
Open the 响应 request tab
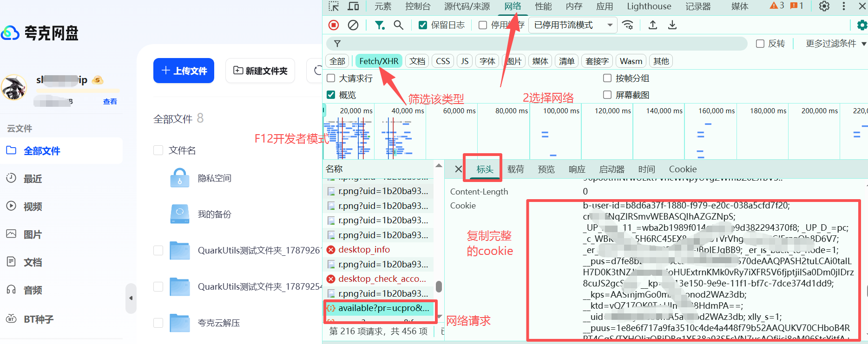tap(577, 169)
